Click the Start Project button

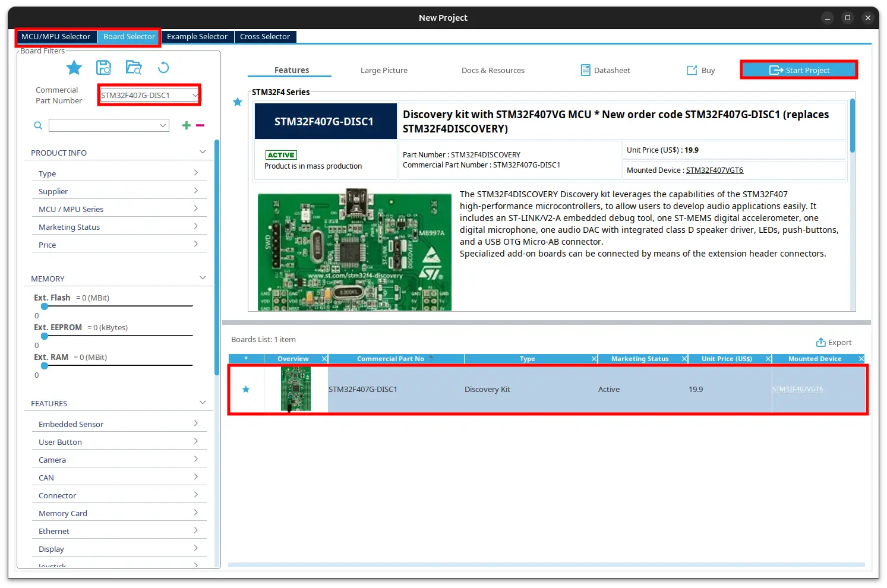(x=799, y=70)
